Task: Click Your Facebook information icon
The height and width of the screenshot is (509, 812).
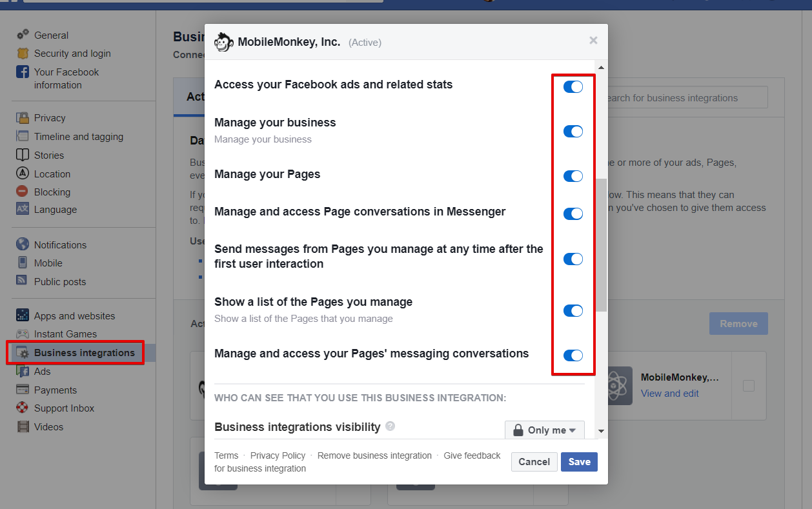Action: click(x=23, y=72)
